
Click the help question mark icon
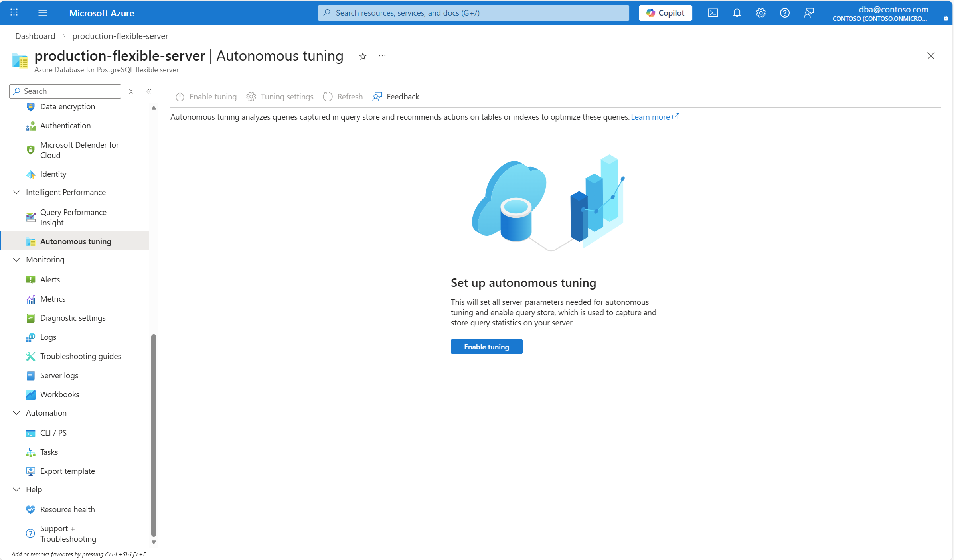[784, 13]
